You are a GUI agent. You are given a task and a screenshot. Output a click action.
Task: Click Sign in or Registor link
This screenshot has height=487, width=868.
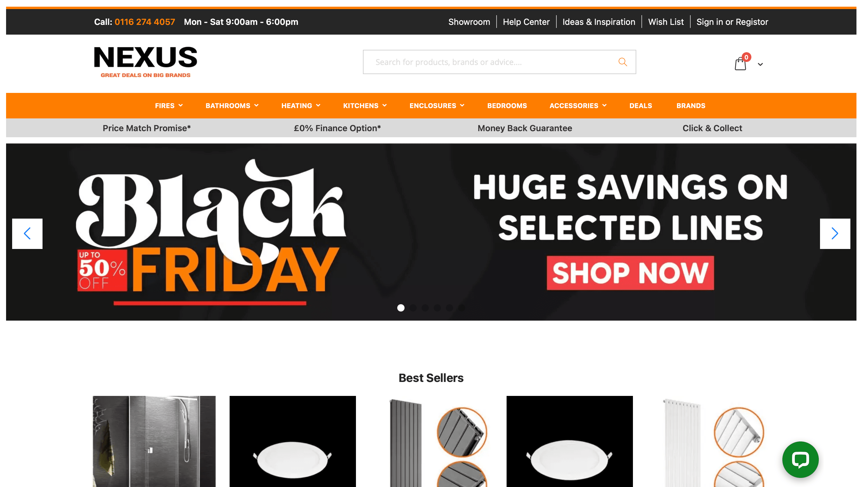coord(732,22)
